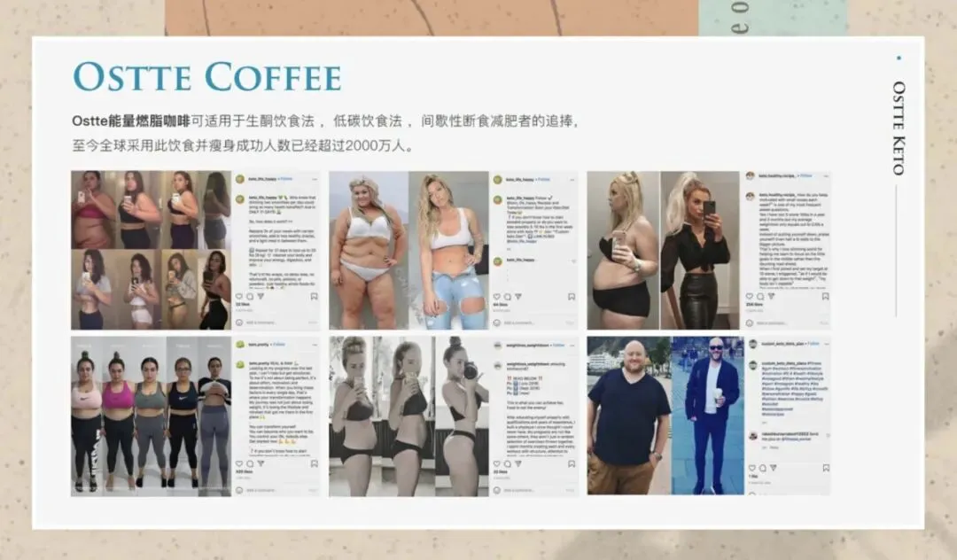Open more options on the blonde white underwear post
957x560 pixels.
[572, 179]
